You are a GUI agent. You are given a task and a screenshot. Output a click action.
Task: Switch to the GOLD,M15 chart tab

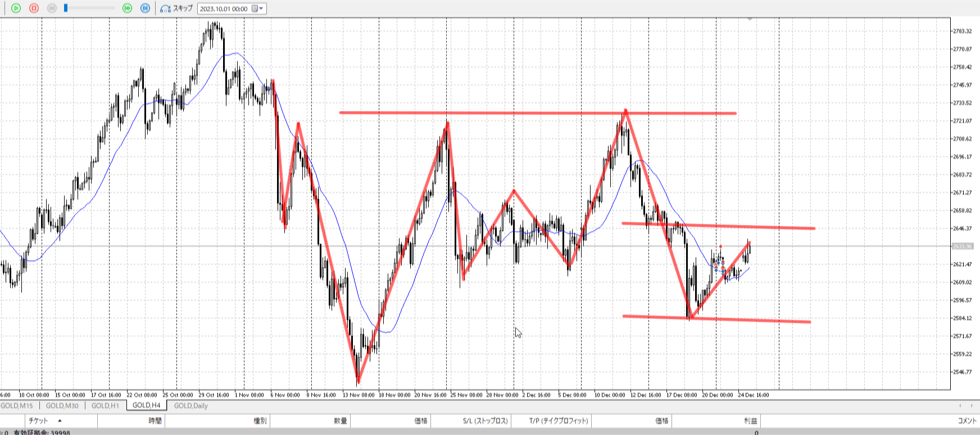pos(17,405)
